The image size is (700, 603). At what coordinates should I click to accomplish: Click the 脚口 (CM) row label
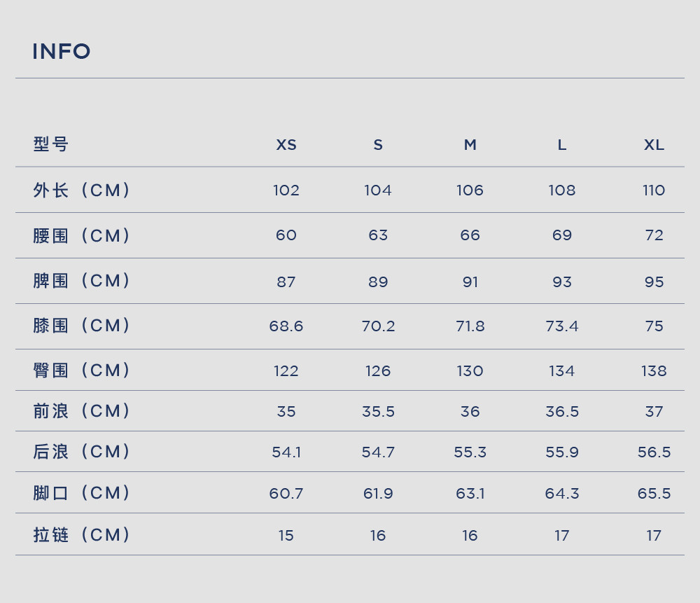tap(82, 493)
